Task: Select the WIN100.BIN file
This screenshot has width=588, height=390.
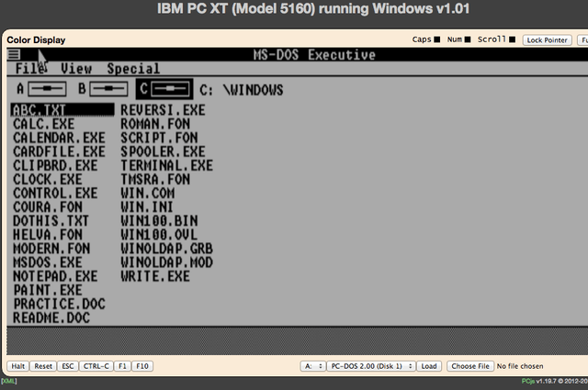Action: 159,221
